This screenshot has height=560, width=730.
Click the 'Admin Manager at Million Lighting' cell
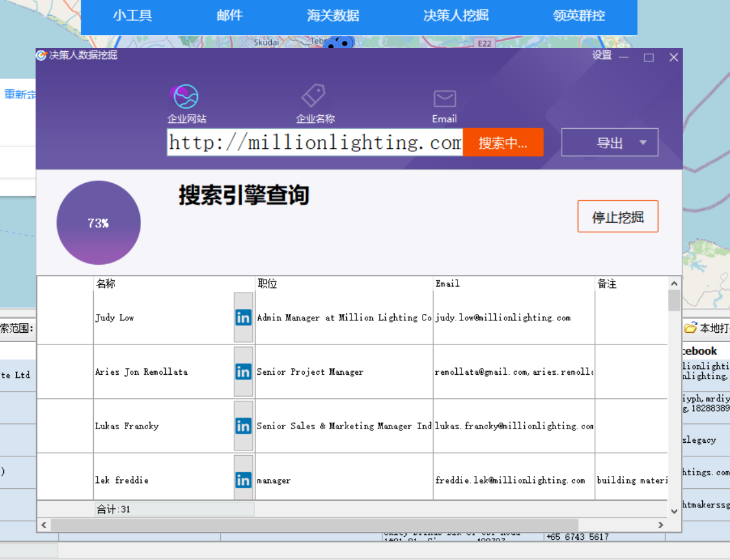[x=344, y=318]
